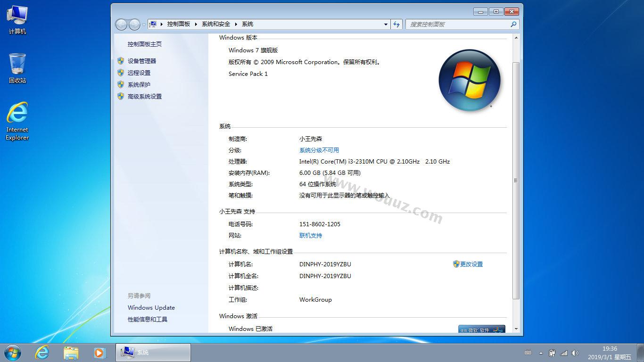Click the 系统 breadcrumb in the address bar
The width and height of the screenshot is (644, 362).
pyautogui.click(x=248, y=24)
